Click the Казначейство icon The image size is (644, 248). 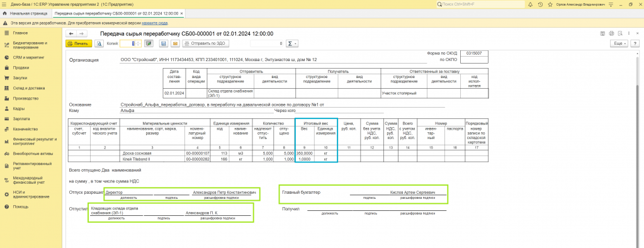click(x=6, y=129)
